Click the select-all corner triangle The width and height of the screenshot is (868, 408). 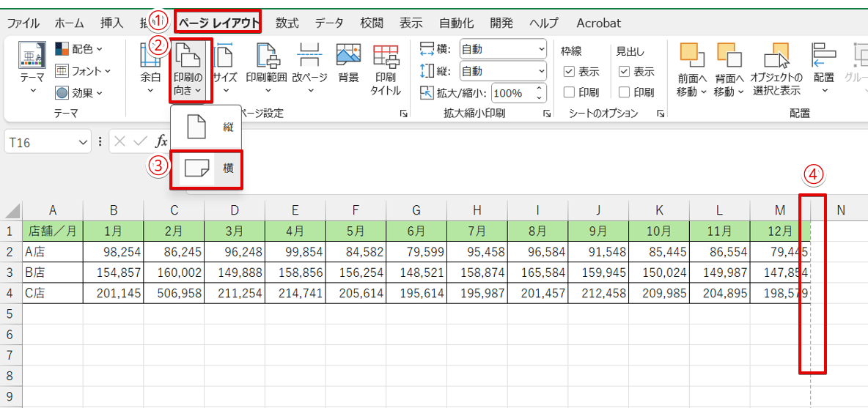pos(13,210)
